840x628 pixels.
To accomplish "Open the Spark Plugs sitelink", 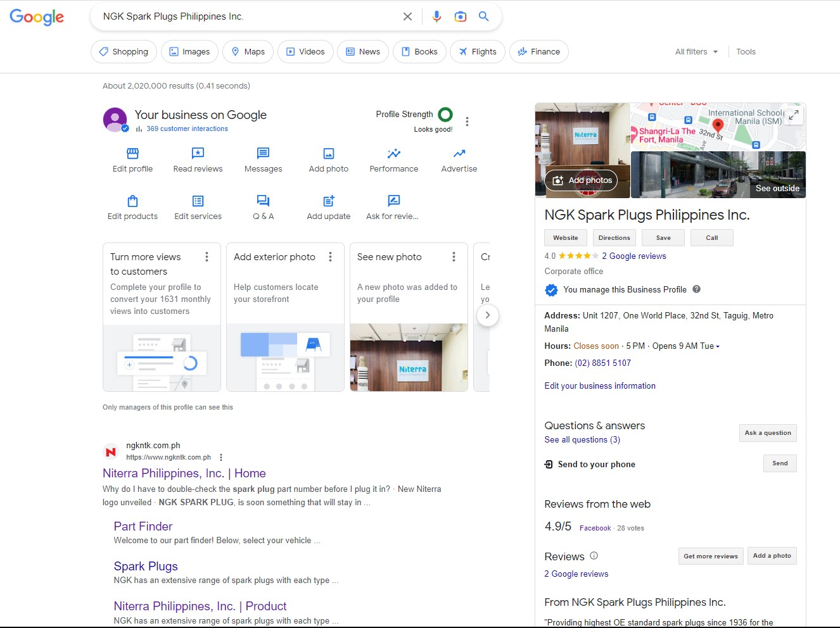I will coord(146,567).
